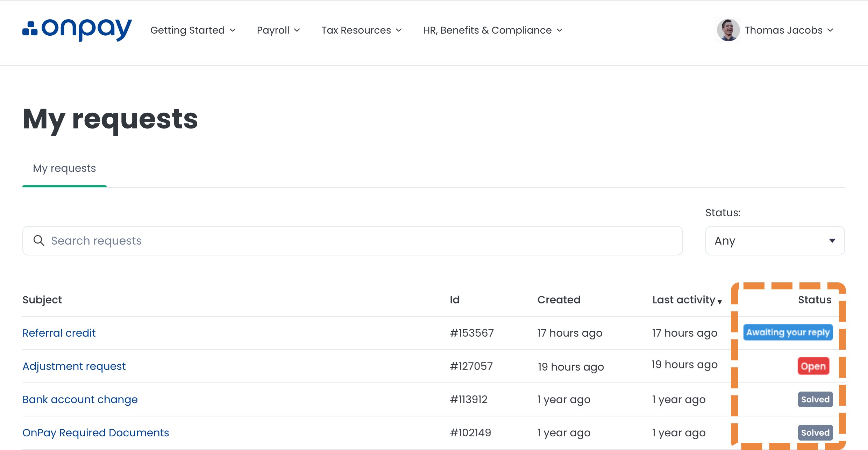This screenshot has height=450, width=868.
Task: Click Solved badge in OnPay Required Documents row
Action: pos(815,433)
